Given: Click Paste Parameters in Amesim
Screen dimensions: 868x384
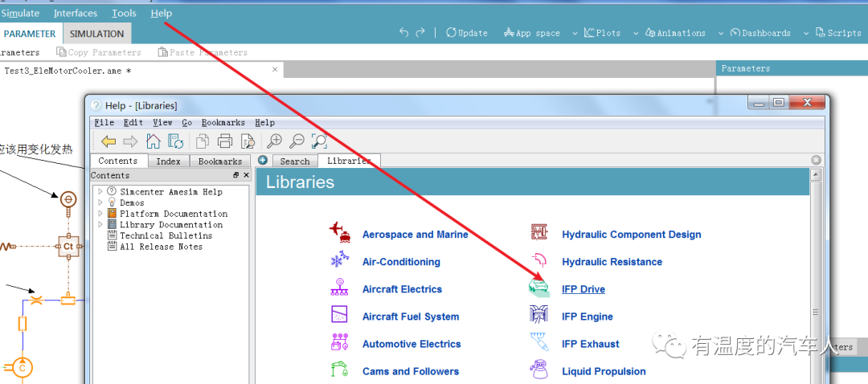Looking at the screenshot, I should pos(203,52).
